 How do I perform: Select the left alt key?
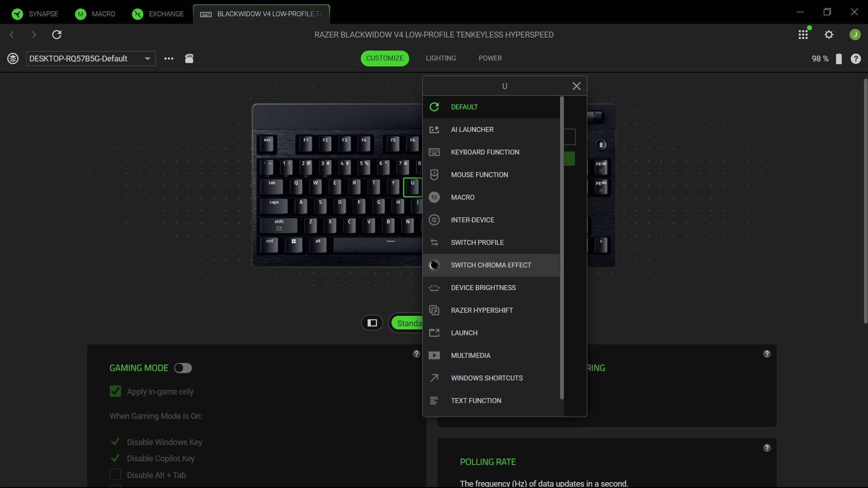pos(318,244)
